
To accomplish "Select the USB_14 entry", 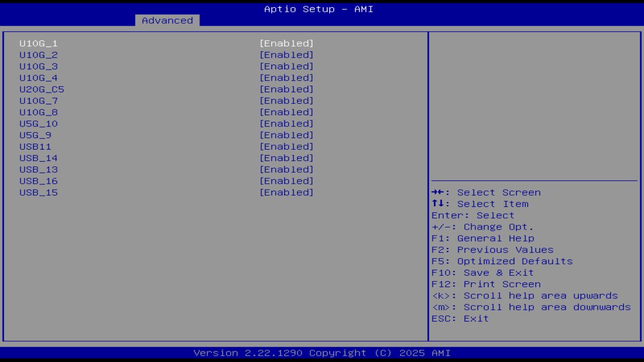I will point(38,158).
